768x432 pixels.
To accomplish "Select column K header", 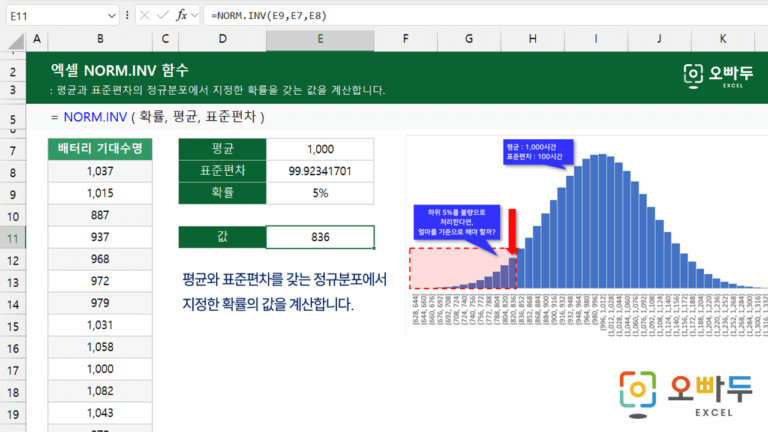I will pos(723,39).
